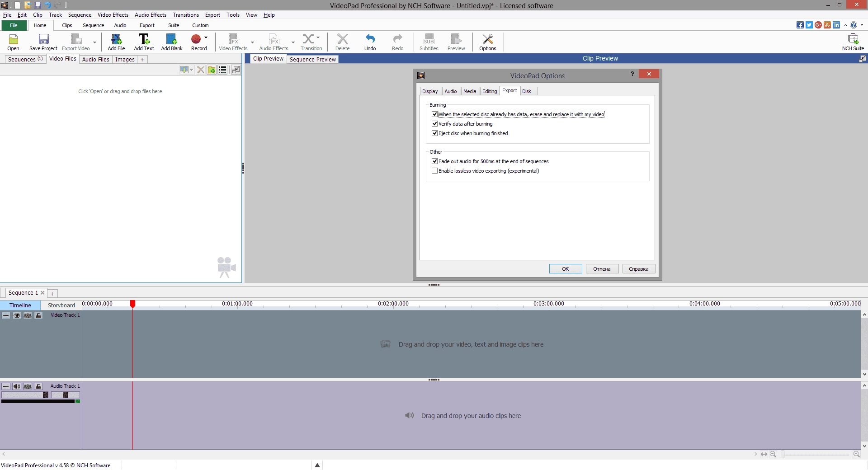
Task: Add a new sequence with plus button
Action: (52, 294)
